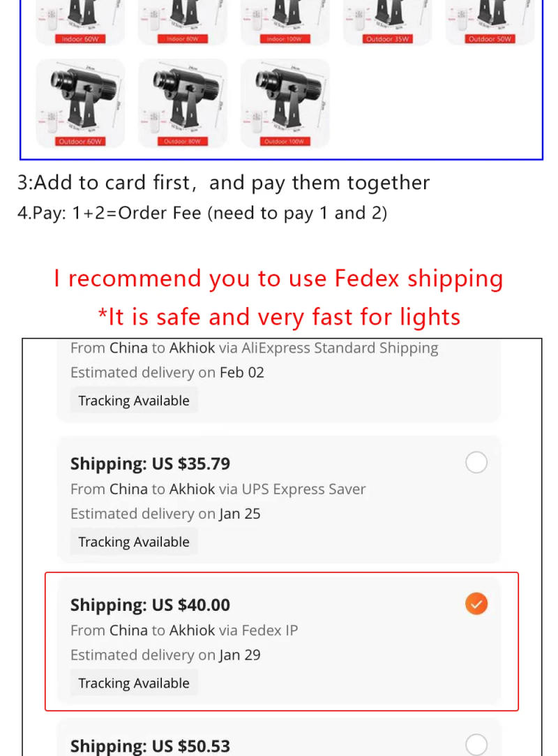
Task: Pick the Outdoor 35W projector thumbnail
Action: [388, 21]
